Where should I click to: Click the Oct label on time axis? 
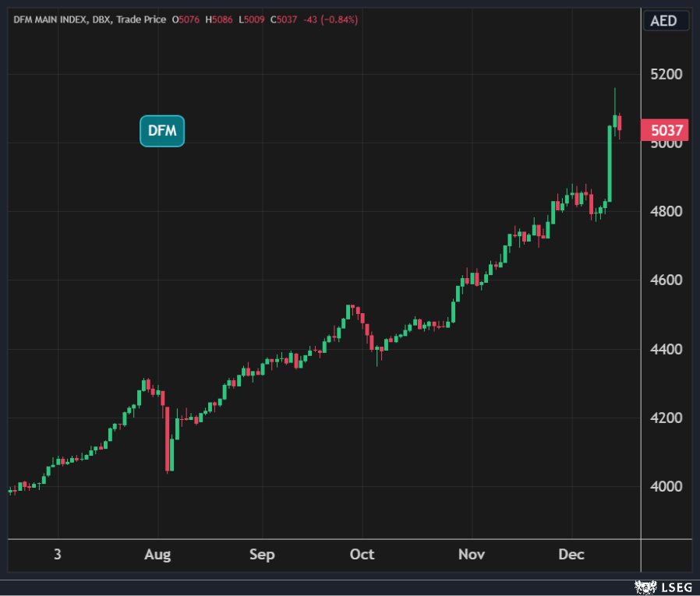362,555
